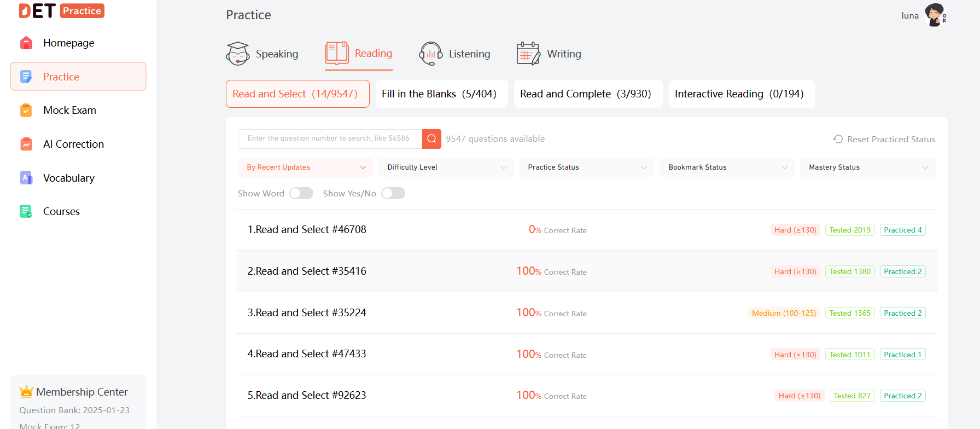This screenshot has width=980, height=429.
Task: Open Vocabulary from the sidebar
Action: (78, 178)
